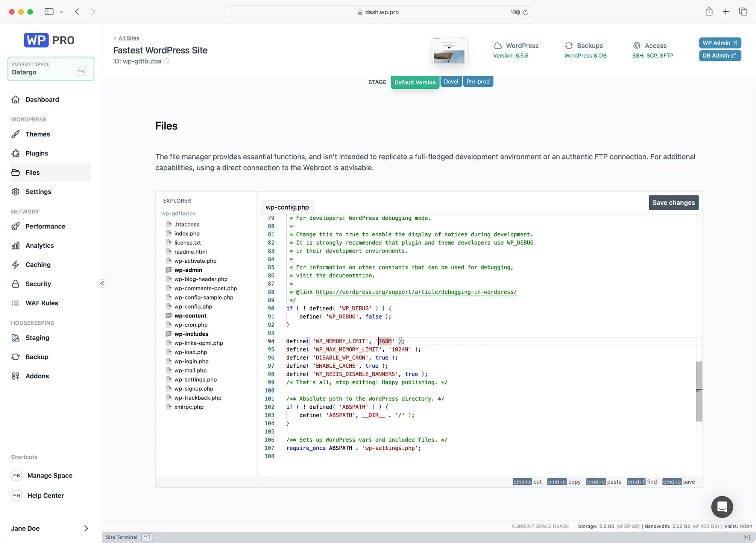
Task: Expand the wp-includes folder
Action: coord(191,334)
